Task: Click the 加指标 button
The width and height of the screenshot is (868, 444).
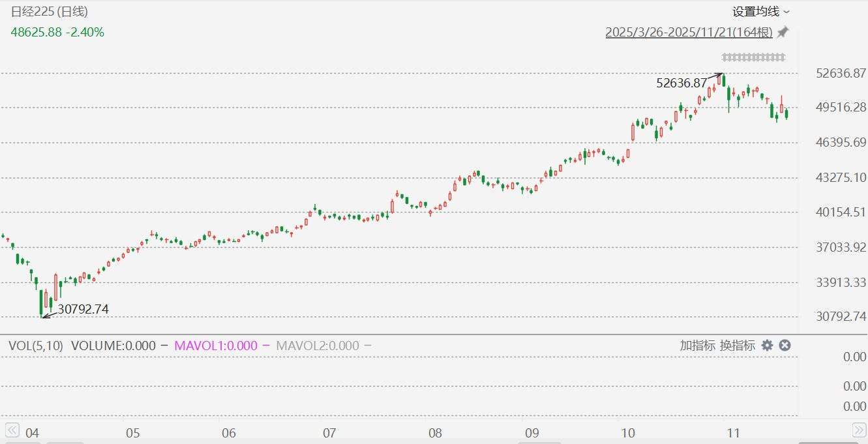Action: coord(697,346)
